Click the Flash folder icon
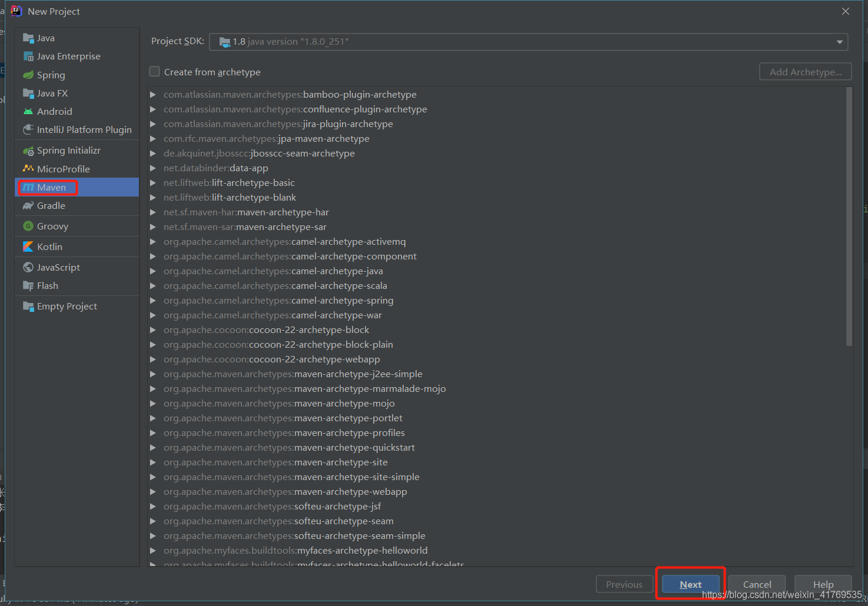The image size is (868, 606). point(28,285)
